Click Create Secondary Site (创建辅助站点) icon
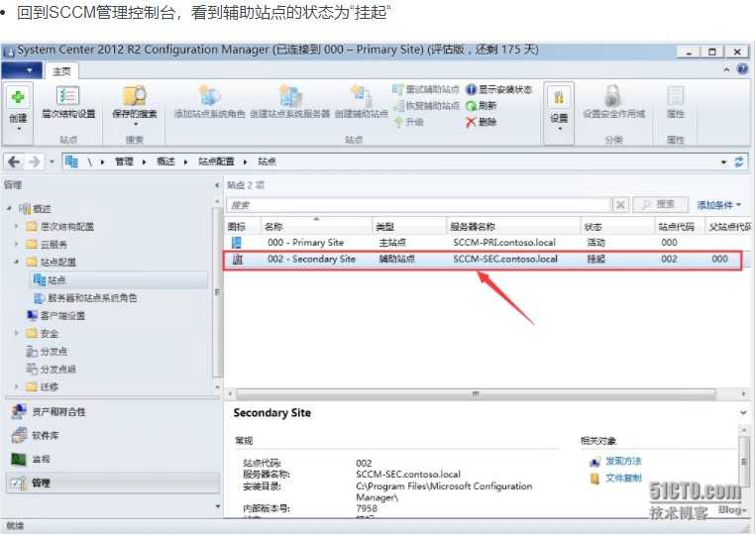Image resolution: width=756 pixels, height=535 pixels. pyautogui.click(x=361, y=102)
